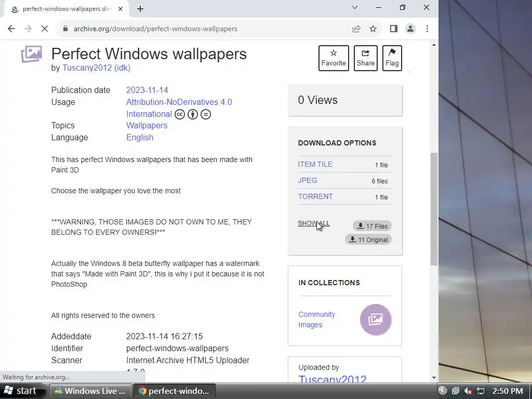The width and height of the screenshot is (532, 399).
Task: Open the Tuscany2012 (idk) author link
Action: [x=96, y=68]
